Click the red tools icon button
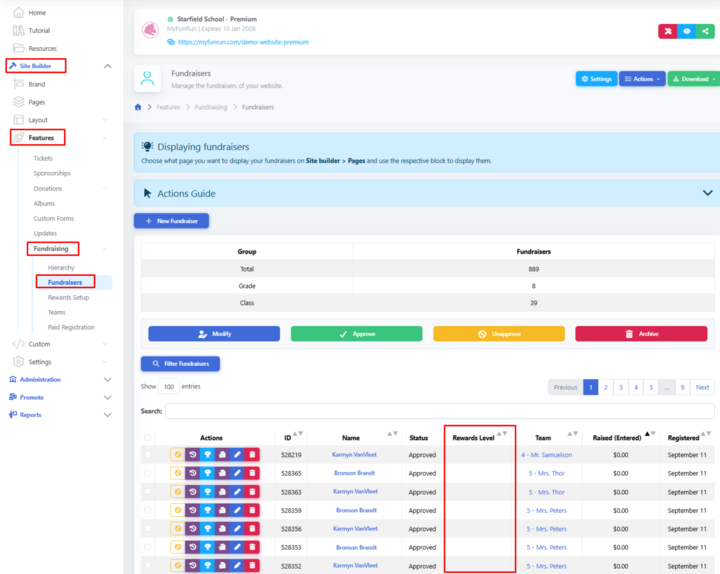720x574 pixels. [x=667, y=31]
